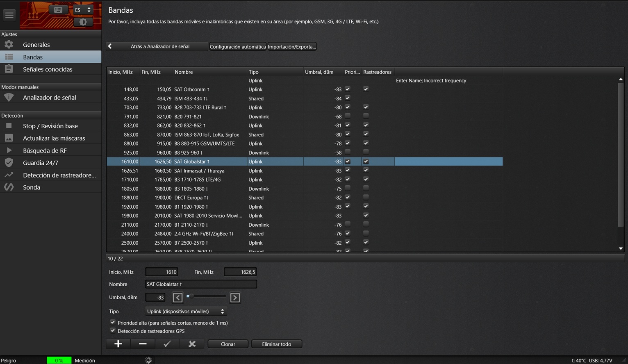Screen dimensions: 628x364
Task: Click the Umbral dBm value field
Action: coord(155,298)
